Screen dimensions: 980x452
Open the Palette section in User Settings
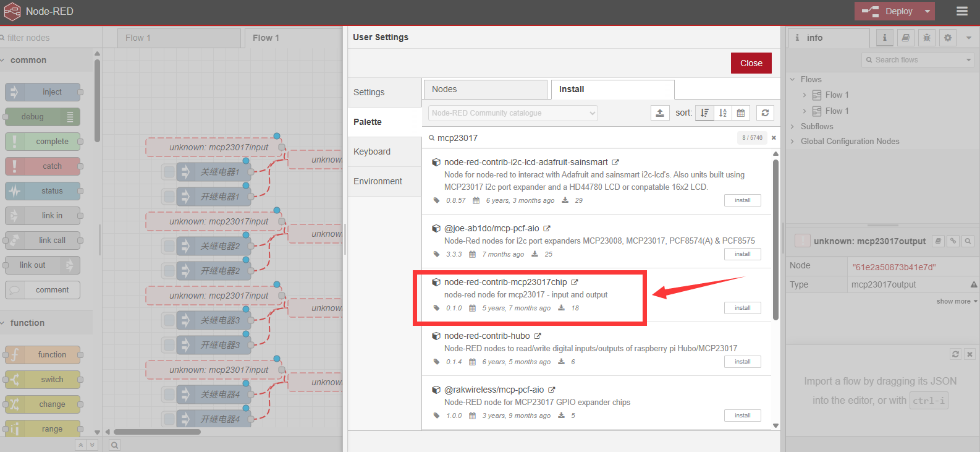[384, 122]
